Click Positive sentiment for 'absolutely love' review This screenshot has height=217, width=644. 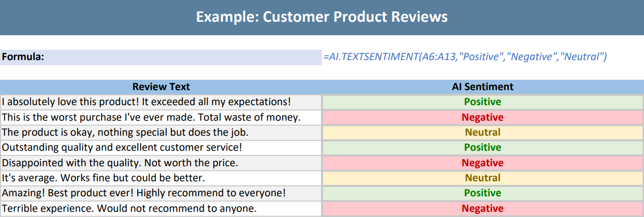(482, 102)
